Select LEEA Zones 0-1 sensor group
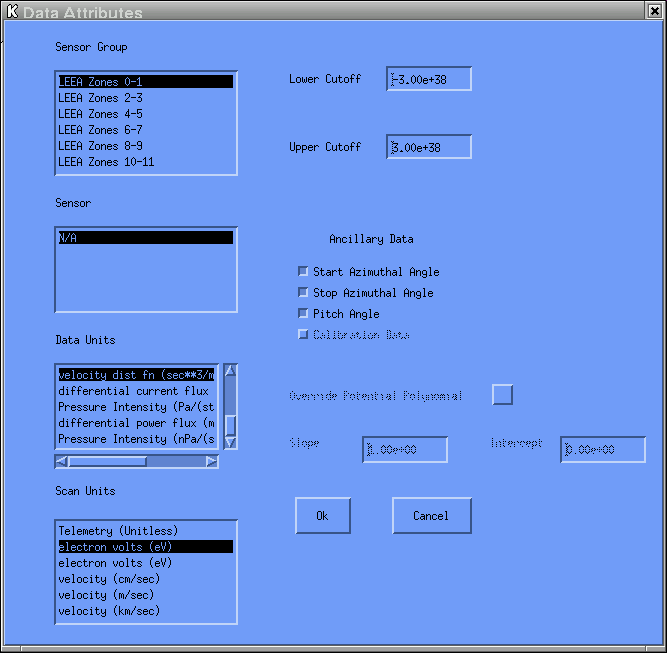The height and width of the screenshot is (653, 667). point(145,82)
